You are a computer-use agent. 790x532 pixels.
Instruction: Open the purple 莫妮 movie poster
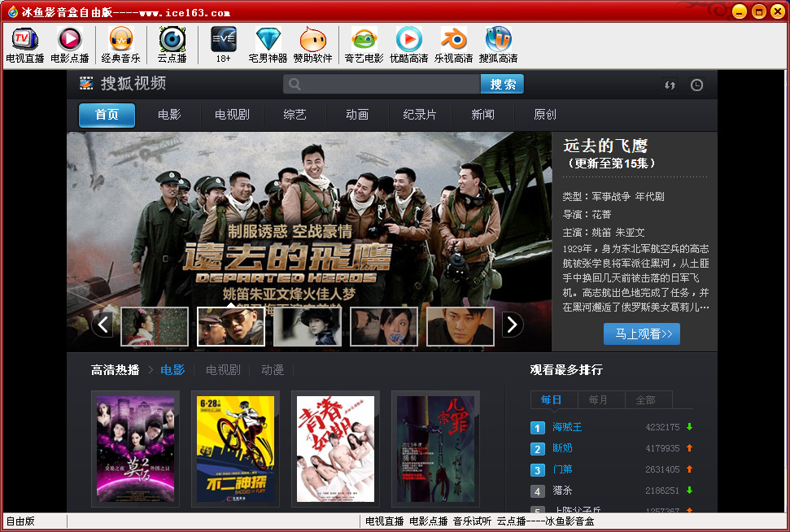(x=135, y=449)
